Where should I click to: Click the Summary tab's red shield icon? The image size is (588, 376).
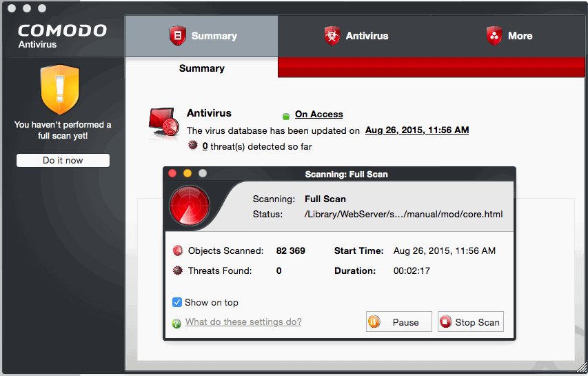[178, 36]
